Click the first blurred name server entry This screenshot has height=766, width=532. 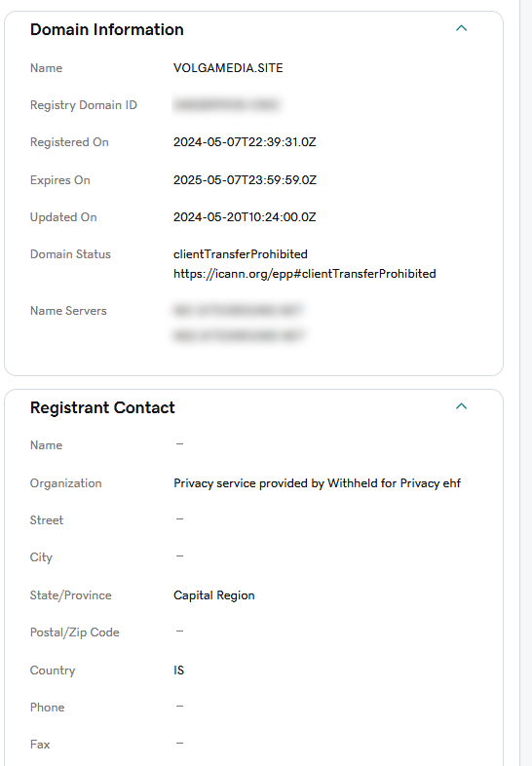click(239, 310)
